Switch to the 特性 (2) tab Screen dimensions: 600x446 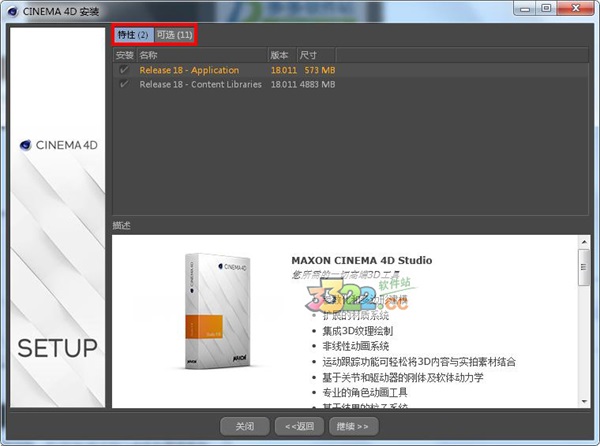[134, 35]
